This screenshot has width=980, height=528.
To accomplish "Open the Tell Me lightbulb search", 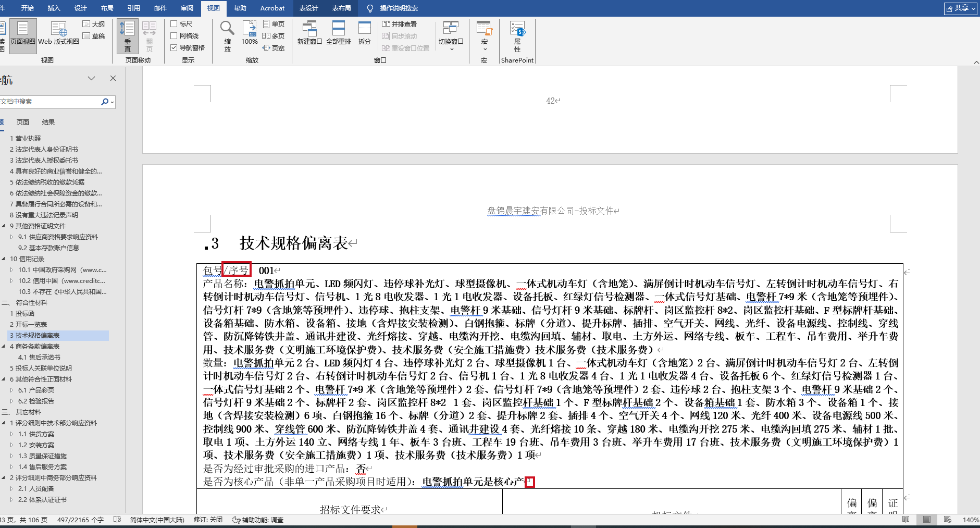I will 370,8.
